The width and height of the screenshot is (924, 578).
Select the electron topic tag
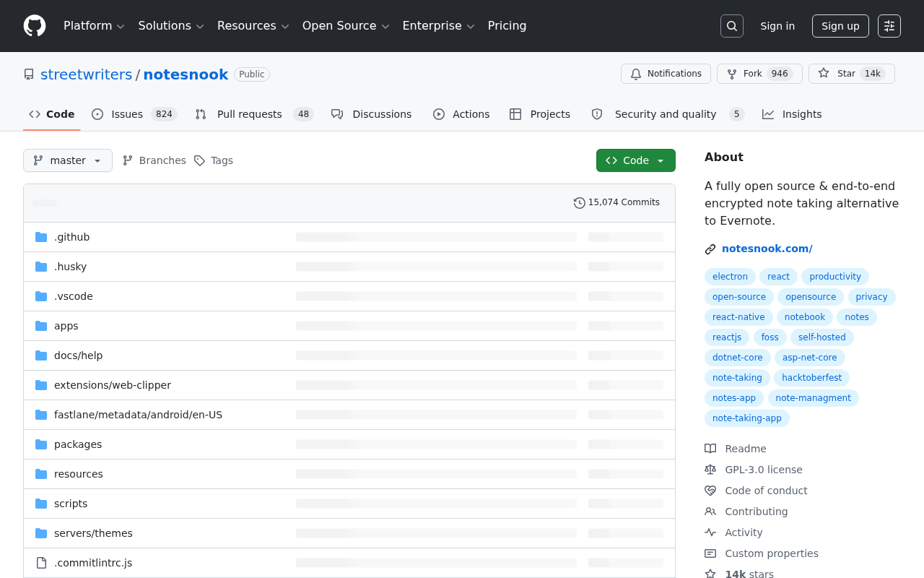[730, 277]
